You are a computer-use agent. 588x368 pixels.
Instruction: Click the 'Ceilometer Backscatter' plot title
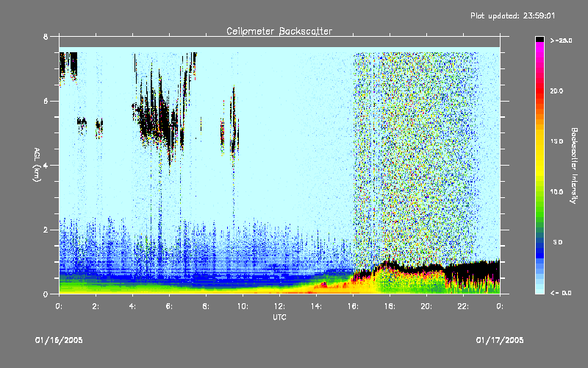[x=279, y=31]
